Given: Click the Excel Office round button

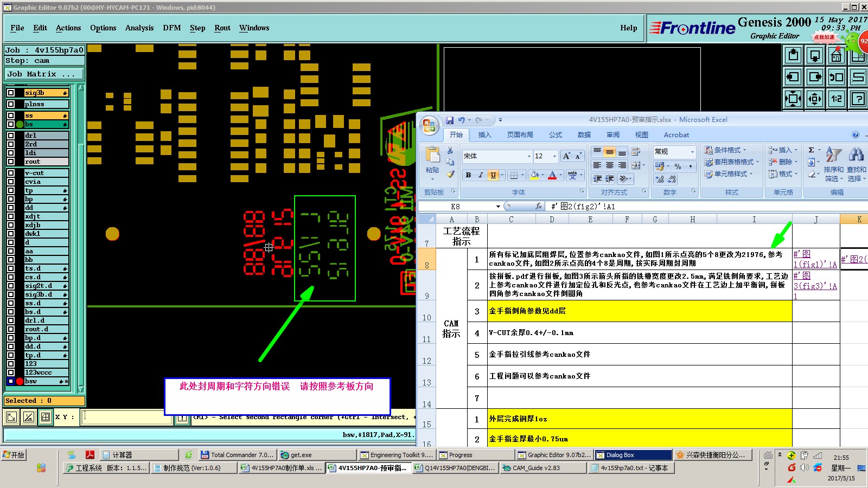Looking at the screenshot, I should (429, 126).
